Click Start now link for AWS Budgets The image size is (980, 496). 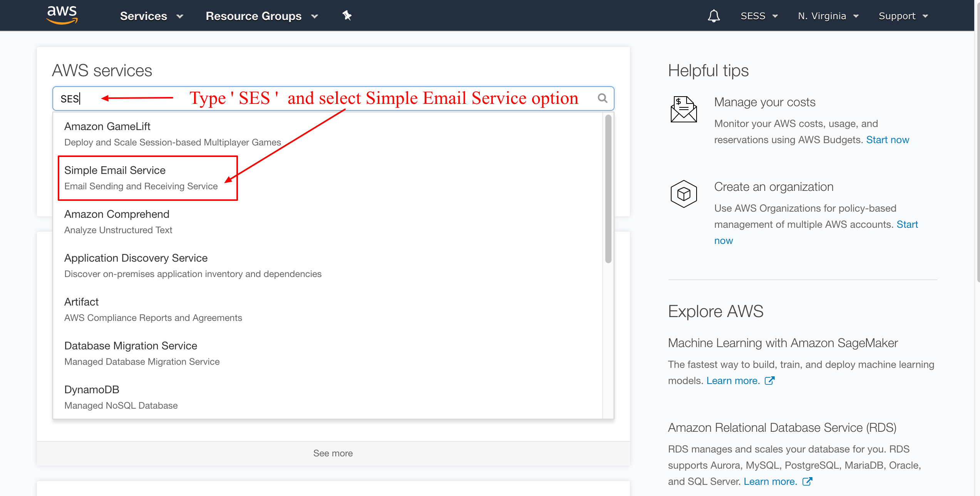(x=888, y=140)
